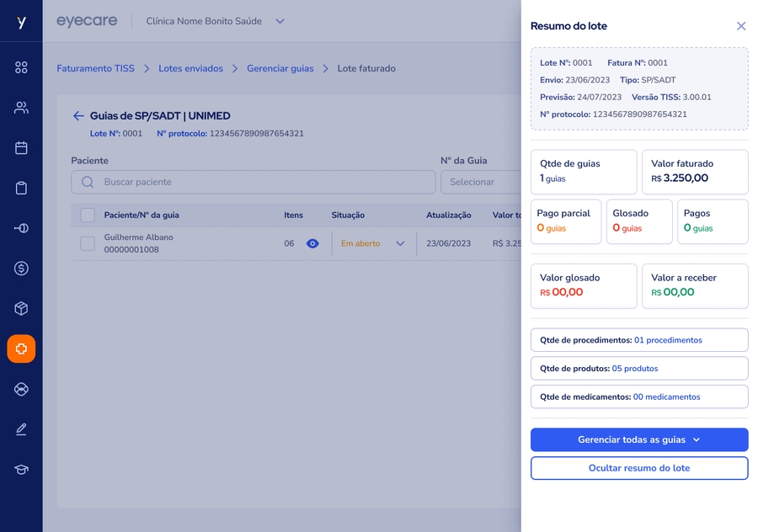Open the financial dollar icon in sidebar

click(x=21, y=269)
